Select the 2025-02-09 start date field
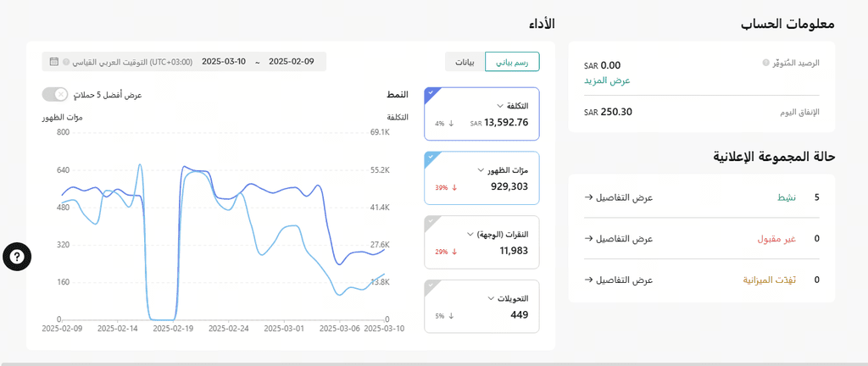The height and width of the screenshot is (366, 868). pos(292,61)
